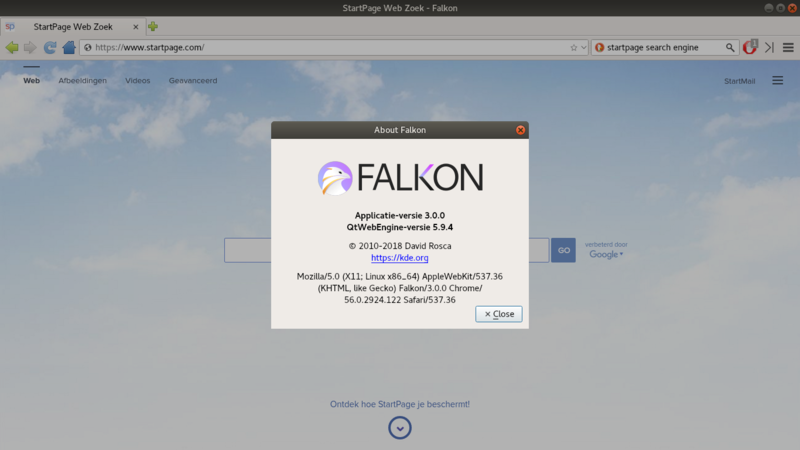Reload the current page
Viewport: 800px width, 450px height.
[x=49, y=47]
